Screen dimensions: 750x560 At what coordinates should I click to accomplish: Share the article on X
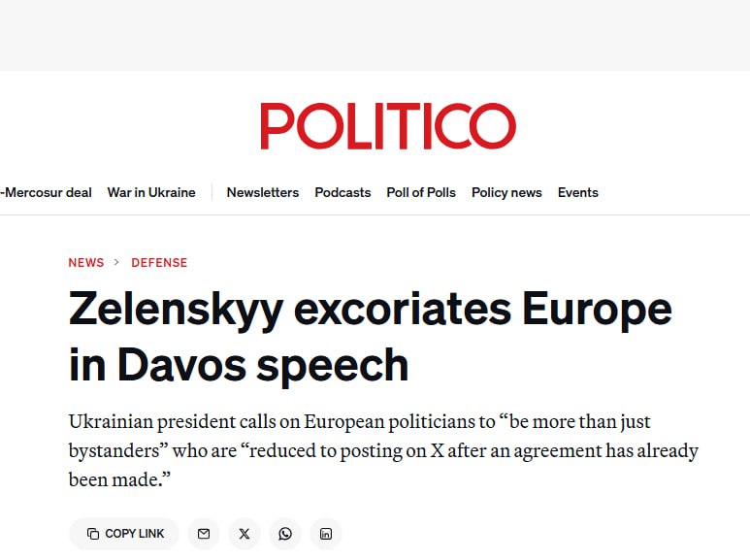click(245, 534)
